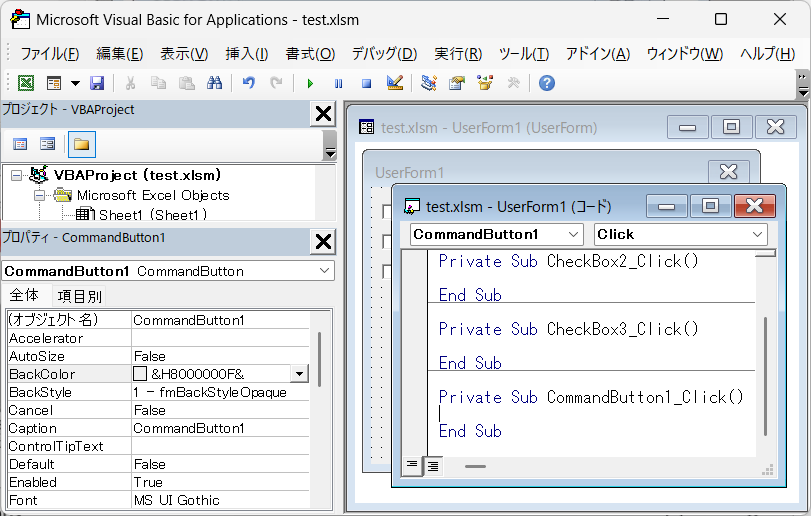This screenshot has height=516, width=811.
Task: Collapse Microsoft Excel Objects folder
Action: tap(39, 195)
